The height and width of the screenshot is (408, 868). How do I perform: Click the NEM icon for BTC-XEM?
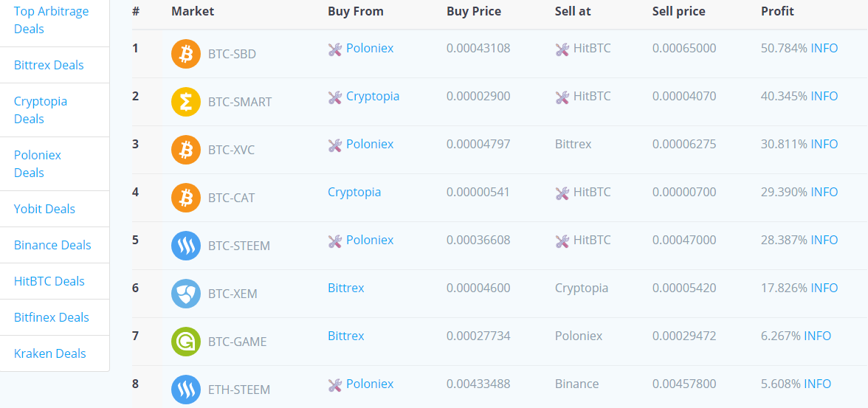tap(186, 294)
